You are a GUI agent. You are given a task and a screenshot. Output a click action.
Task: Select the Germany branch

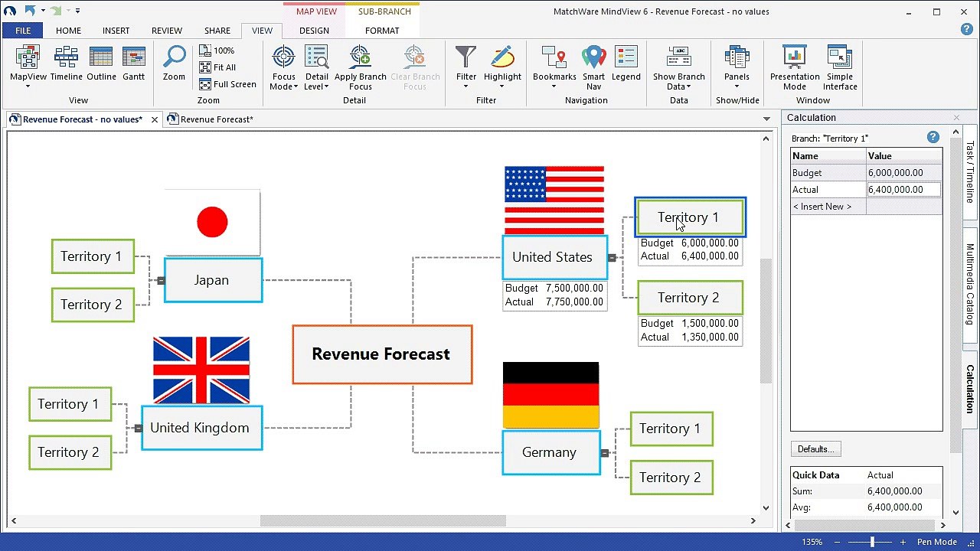click(551, 452)
